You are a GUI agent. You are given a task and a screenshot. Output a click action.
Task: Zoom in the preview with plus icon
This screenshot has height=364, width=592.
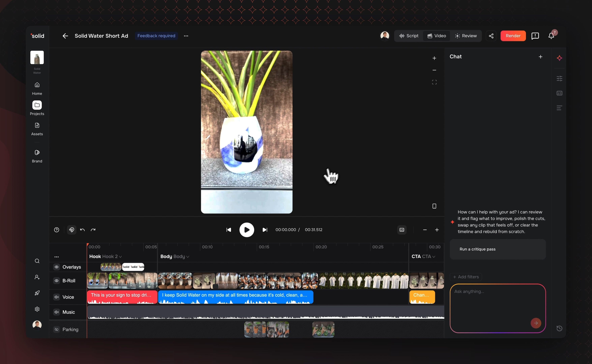coord(434,58)
